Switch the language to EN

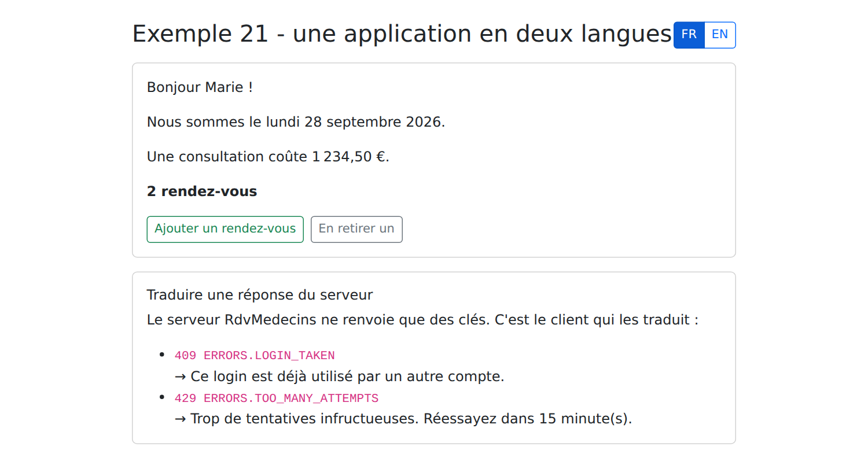(720, 35)
